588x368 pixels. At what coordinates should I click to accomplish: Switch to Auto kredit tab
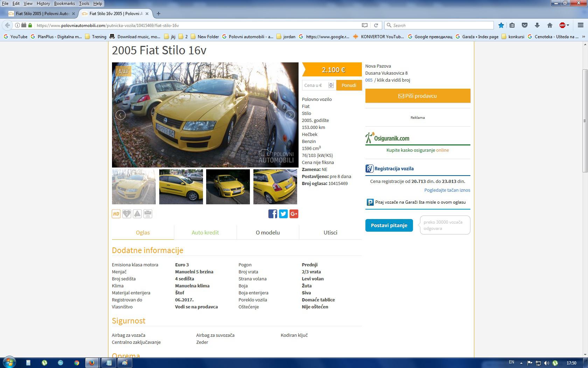tap(205, 232)
